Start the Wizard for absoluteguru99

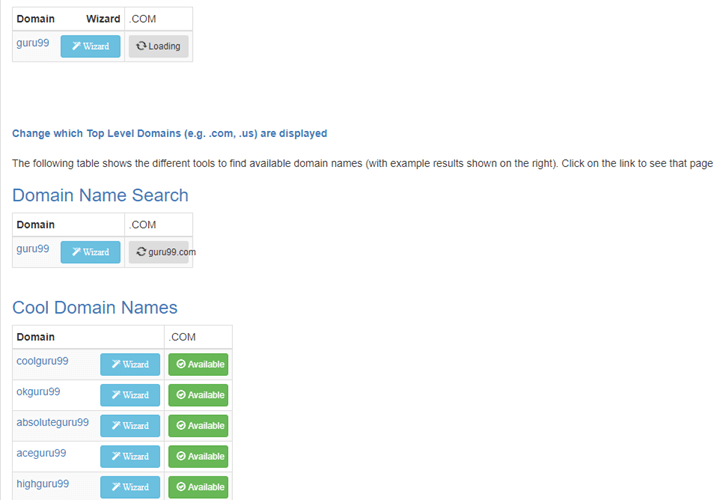[129, 426]
